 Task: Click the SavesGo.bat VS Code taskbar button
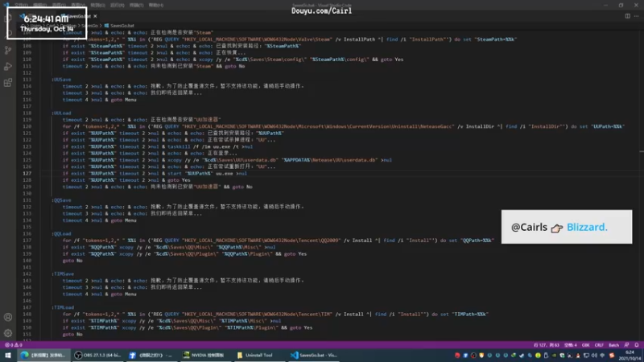[314, 356]
